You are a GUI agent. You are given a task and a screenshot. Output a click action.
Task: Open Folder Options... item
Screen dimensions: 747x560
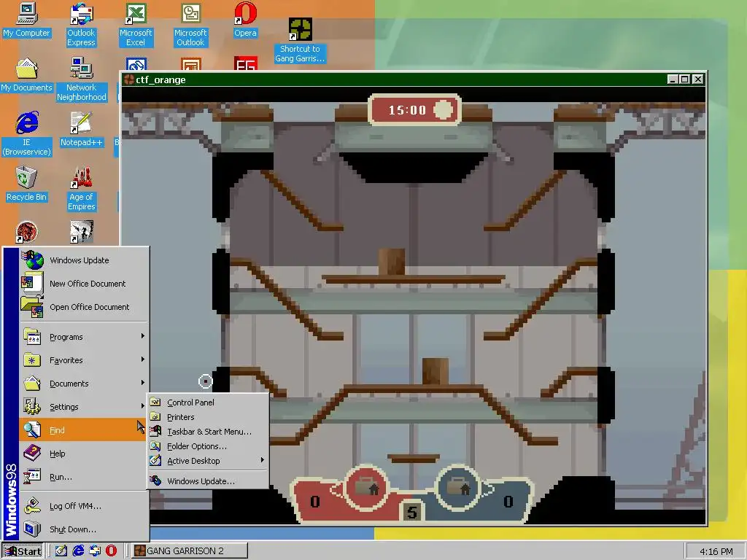coord(208,446)
